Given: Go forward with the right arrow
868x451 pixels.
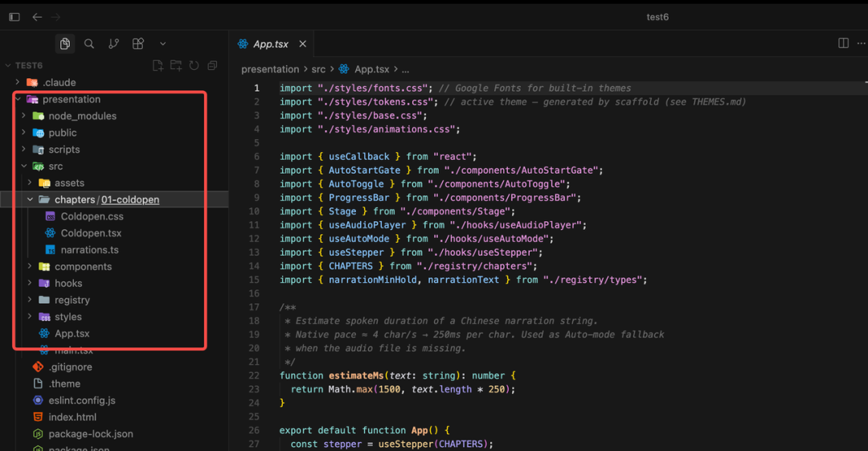Looking at the screenshot, I should click(x=56, y=17).
